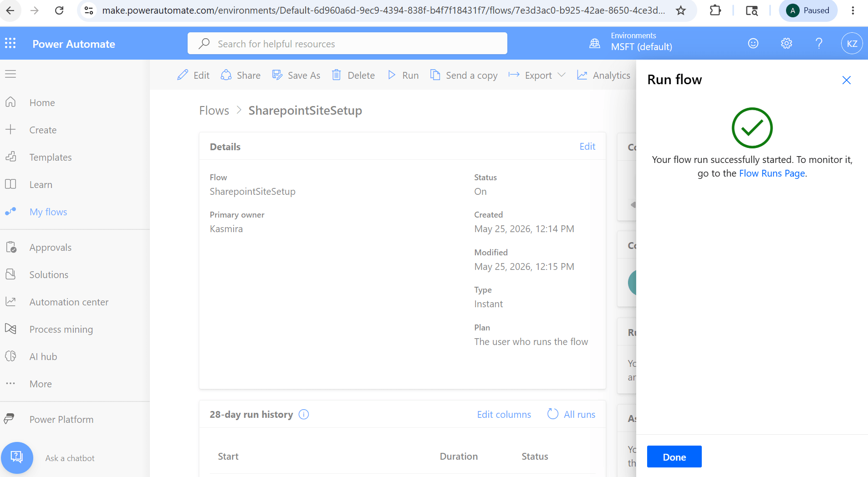Viewport: 868px width, 477px height.
Task: Click the Create plus icon
Action: (x=10, y=129)
